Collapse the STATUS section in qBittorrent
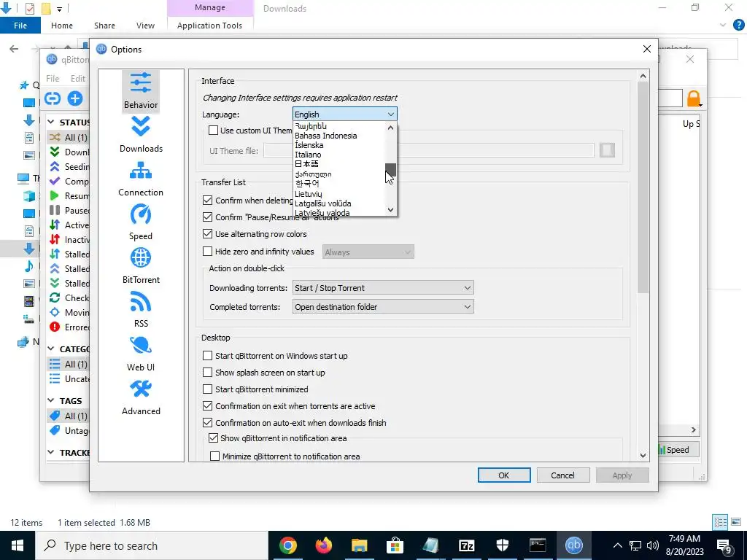The width and height of the screenshot is (747, 560). coord(51,122)
